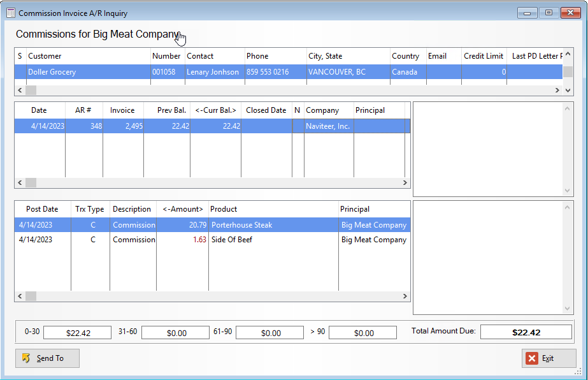Click the Post Date column header
Screen dimensions: 588x380
[x=43, y=209]
